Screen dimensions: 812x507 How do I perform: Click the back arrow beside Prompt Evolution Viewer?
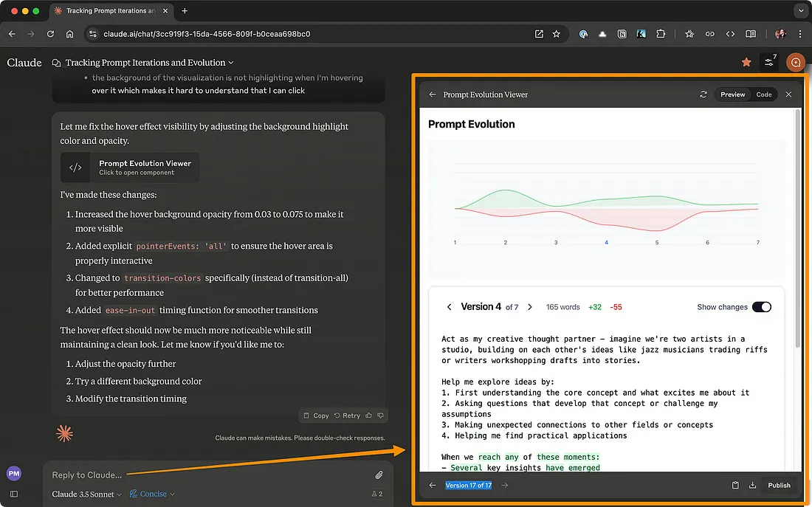pyautogui.click(x=433, y=94)
